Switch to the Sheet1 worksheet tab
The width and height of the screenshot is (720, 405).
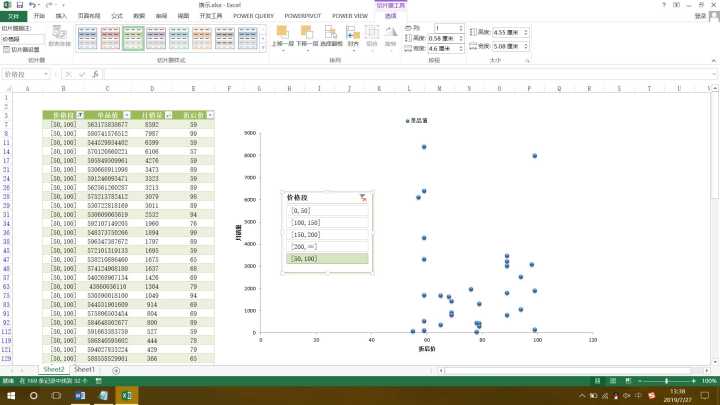pyautogui.click(x=84, y=370)
